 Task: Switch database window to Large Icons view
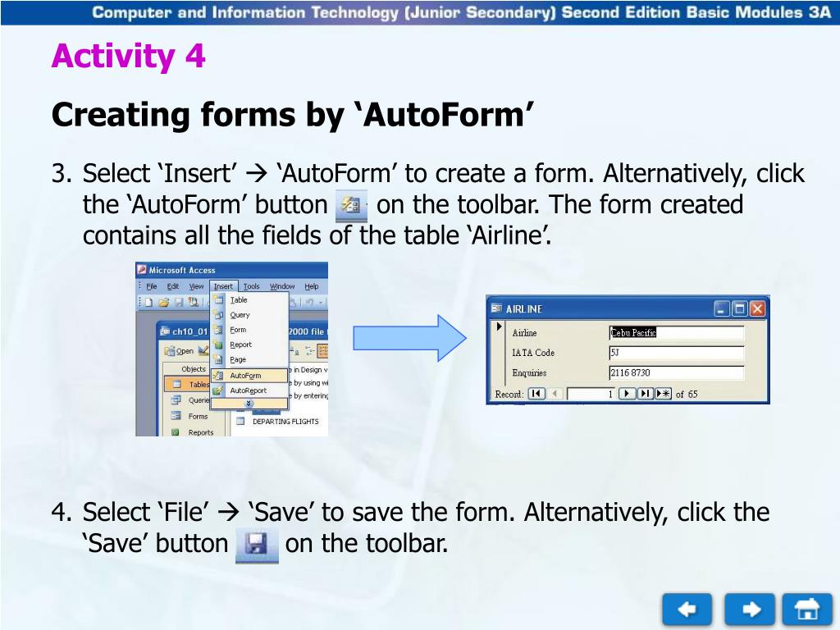pos(295,351)
